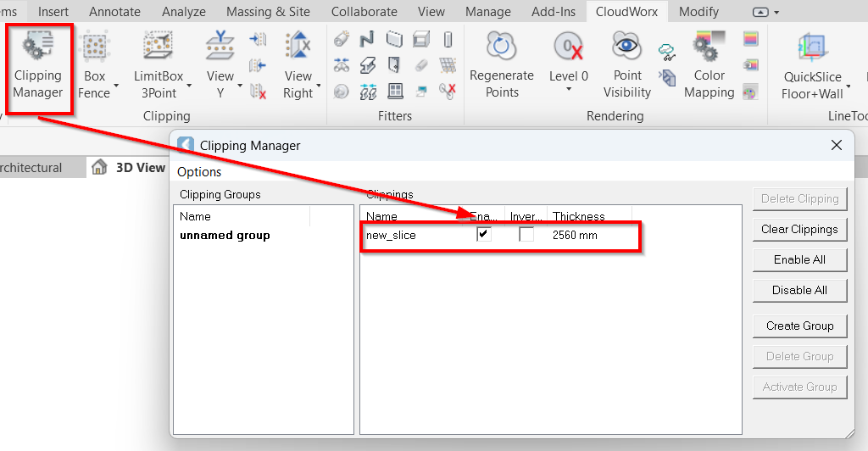Uncheck Enabled box for new_slice
The width and height of the screenshot is (868, 451).
click(484, 235)
